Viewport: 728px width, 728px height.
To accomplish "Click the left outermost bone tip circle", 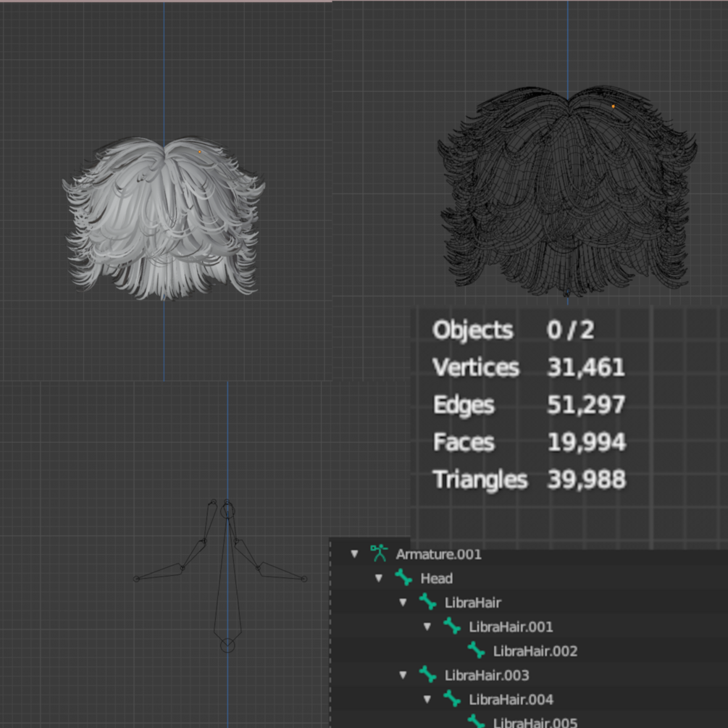I will click(x=136, y=579).
